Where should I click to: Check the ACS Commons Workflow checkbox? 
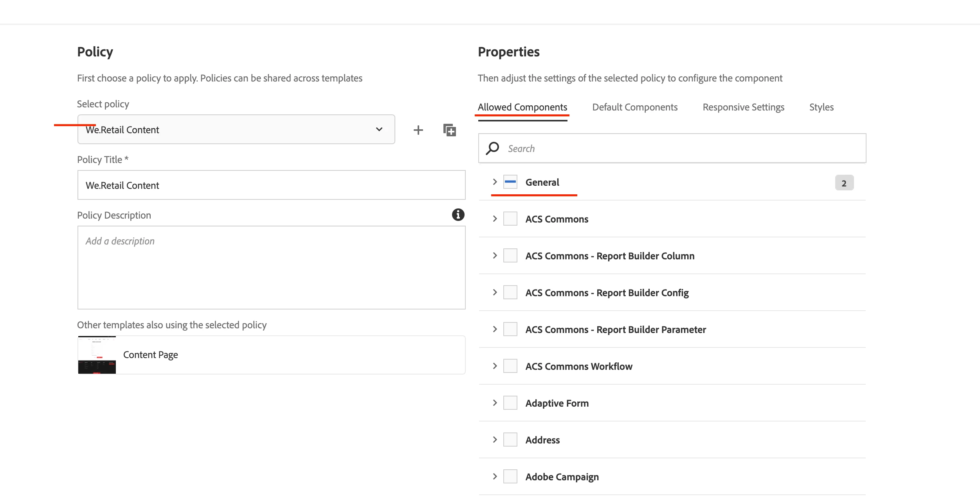coord(510,366)
